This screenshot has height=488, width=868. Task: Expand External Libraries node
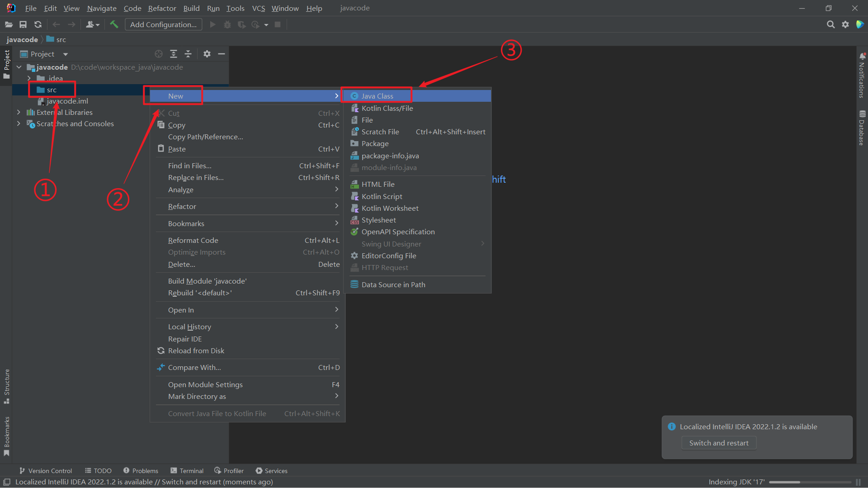[x=19, y=112]
